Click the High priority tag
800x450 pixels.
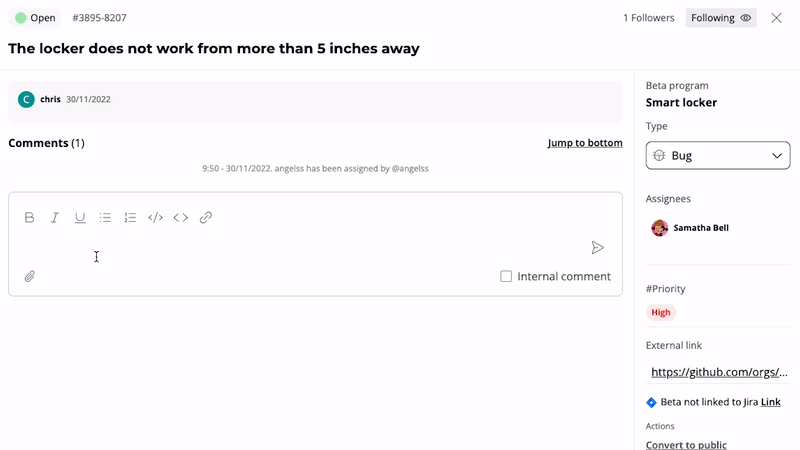point(661,312)
